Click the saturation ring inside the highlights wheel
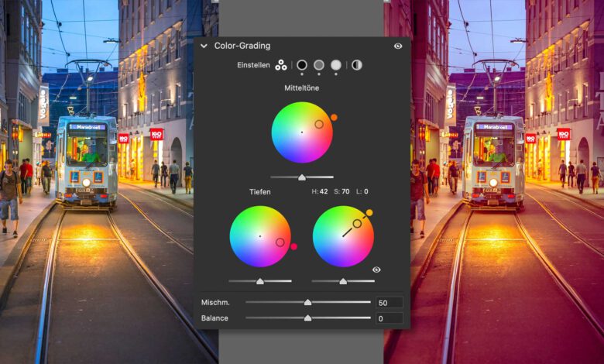 pyautogui.click(x=357, y=224)
